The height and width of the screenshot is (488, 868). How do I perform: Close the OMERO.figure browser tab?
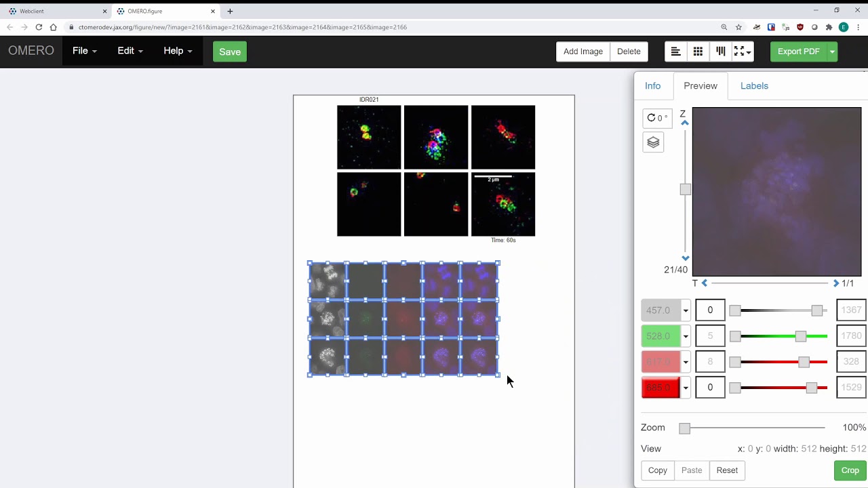coord(213,11)
